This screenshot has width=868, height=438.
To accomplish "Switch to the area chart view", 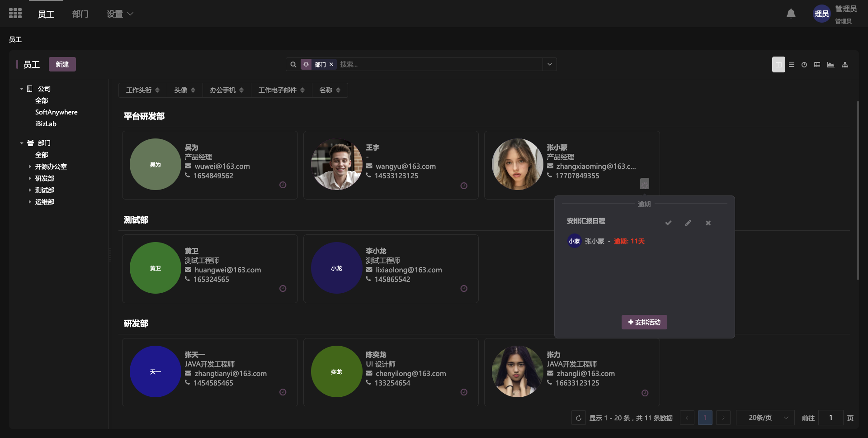I will [x=830, y=65].
